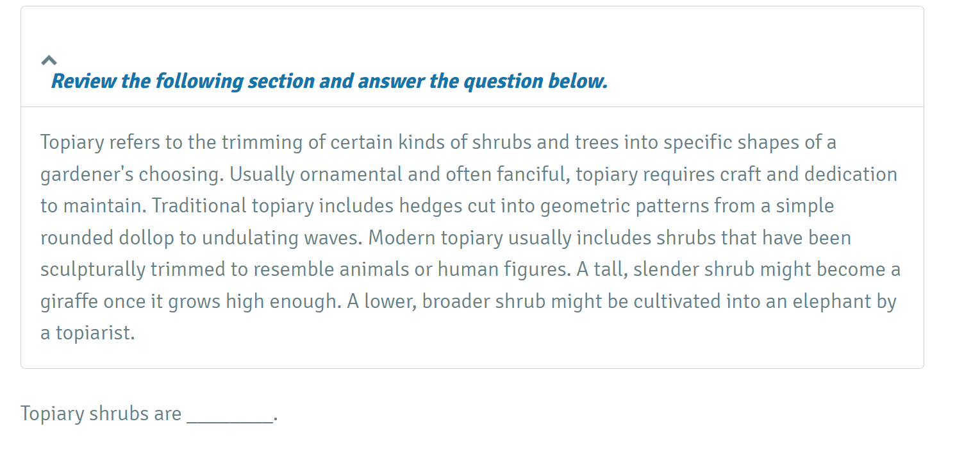Click the phrase "human figures" in the passage
This screenshot has height=451, width=980.
click(503, 269)
